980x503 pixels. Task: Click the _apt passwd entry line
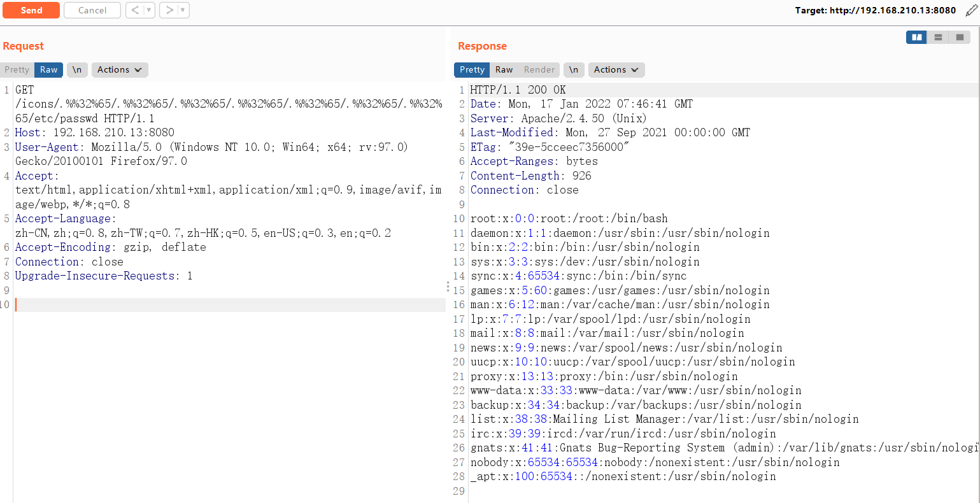click(623, 476)
